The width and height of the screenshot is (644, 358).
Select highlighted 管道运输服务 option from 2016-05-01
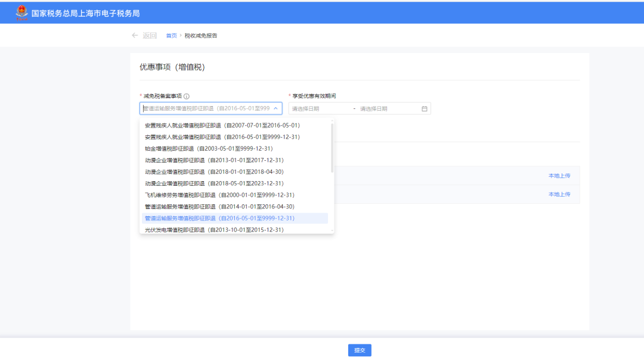pyautogui.click(x=219, y=218)
